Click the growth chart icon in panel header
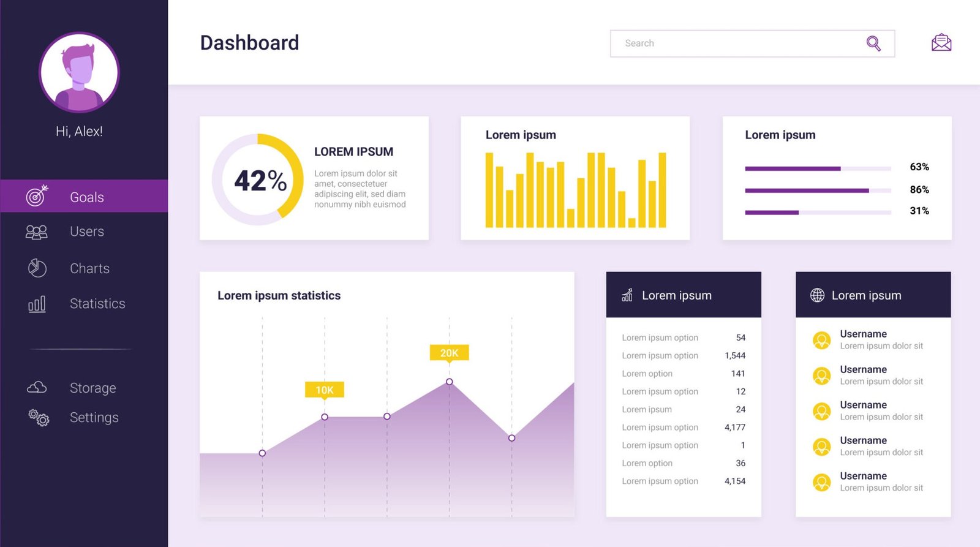The width and height of the screenshot is (980, 547). 627,295
